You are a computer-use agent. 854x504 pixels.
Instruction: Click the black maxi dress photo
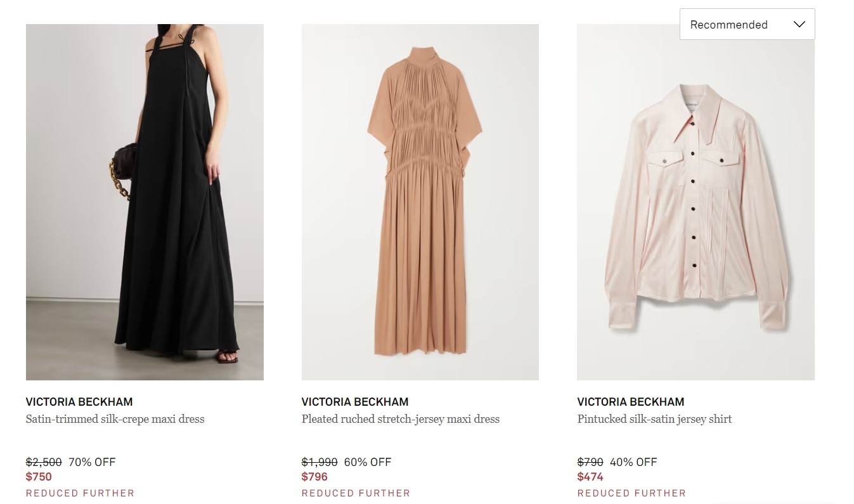pyautogui.click(x=145, y=202)
